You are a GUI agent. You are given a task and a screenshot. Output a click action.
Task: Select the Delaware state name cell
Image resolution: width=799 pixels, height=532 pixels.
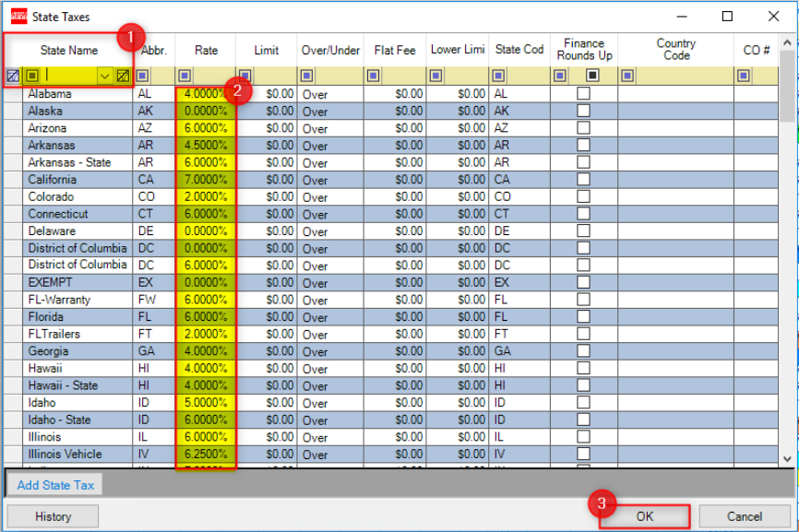(78, 231)
